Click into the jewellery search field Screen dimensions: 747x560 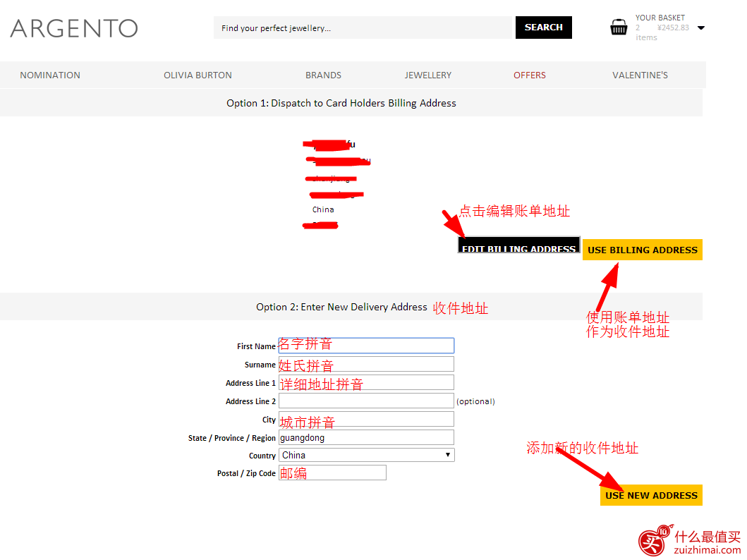(363, 28)
